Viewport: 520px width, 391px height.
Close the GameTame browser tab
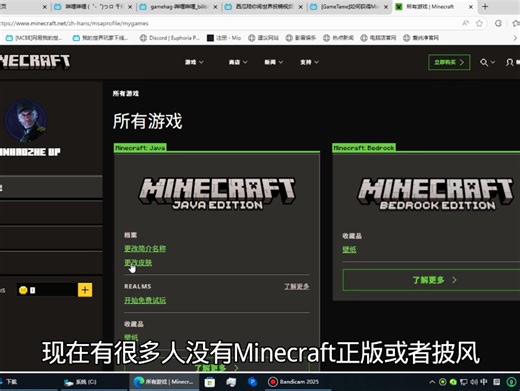click(x=386, y=7)
